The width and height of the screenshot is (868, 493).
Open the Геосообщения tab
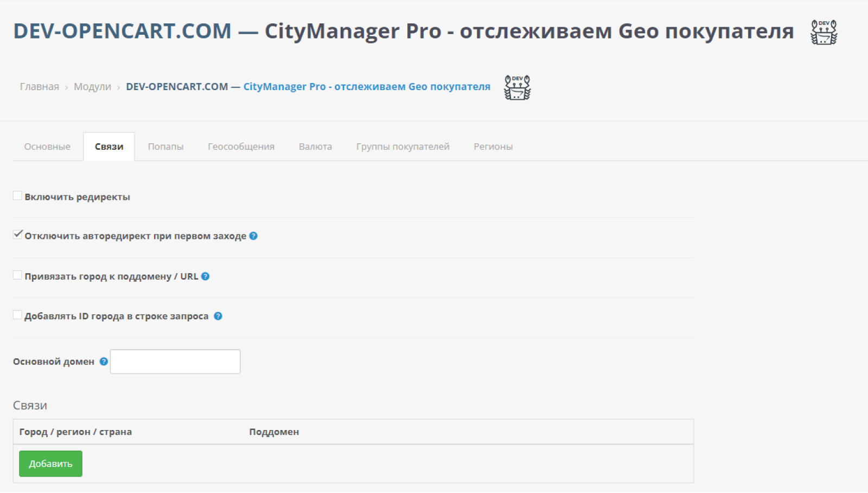tap(241, 147)
